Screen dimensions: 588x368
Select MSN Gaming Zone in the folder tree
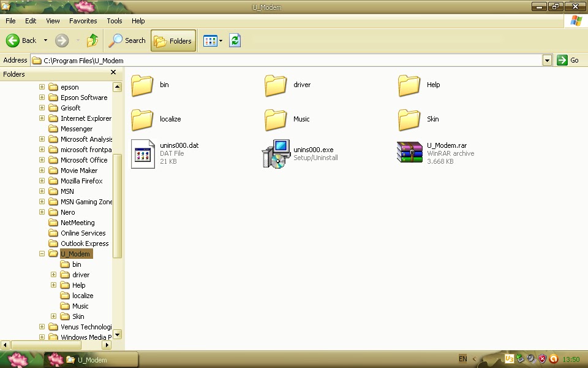click(86, 202)
